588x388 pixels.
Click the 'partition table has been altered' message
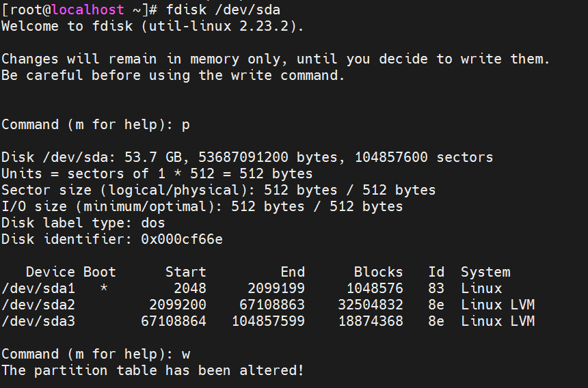[152, 370]
